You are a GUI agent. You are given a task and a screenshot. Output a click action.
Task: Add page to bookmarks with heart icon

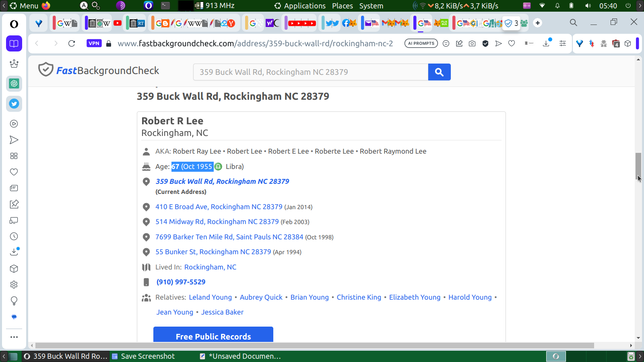pyautogui.click(x=512, y=43)
